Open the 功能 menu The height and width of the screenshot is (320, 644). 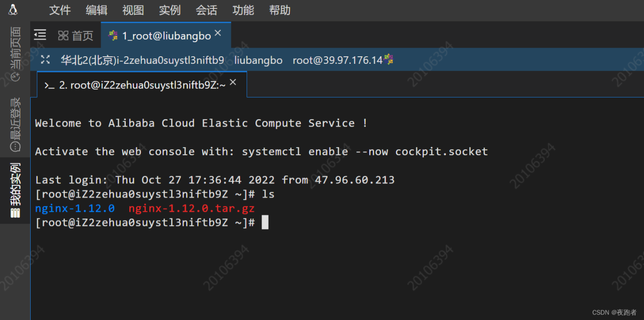pos(243,10)
